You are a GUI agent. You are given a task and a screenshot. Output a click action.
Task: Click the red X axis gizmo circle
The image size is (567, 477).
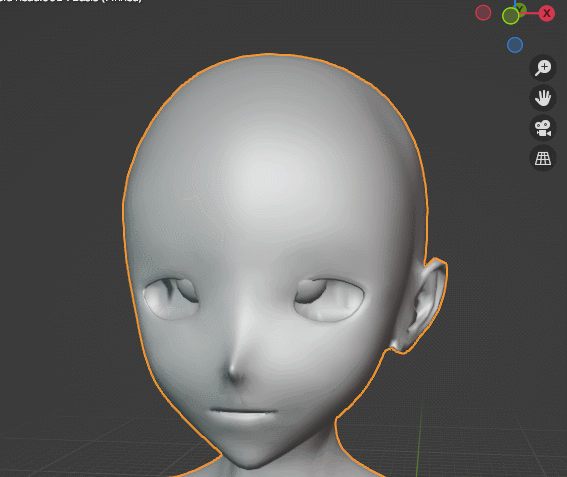[x=546, y=13]
